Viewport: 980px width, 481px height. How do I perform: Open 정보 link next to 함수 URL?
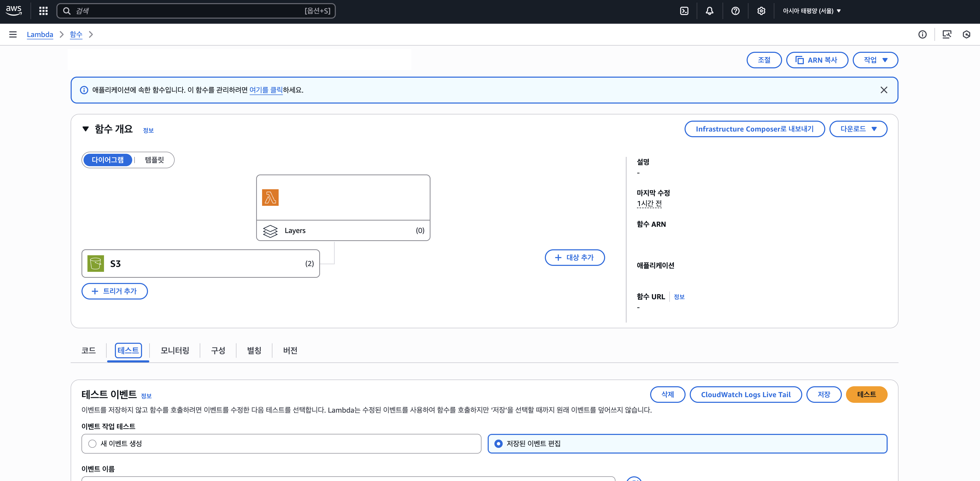point(679,297)
